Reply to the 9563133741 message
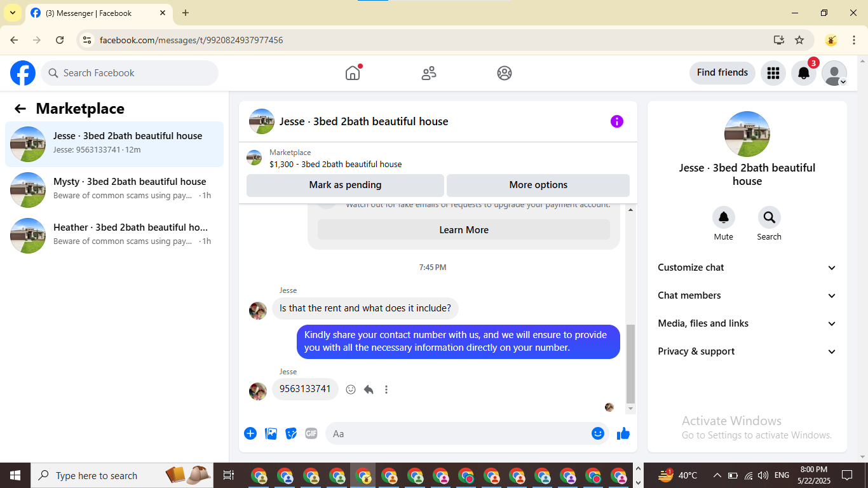 point(369,390)
